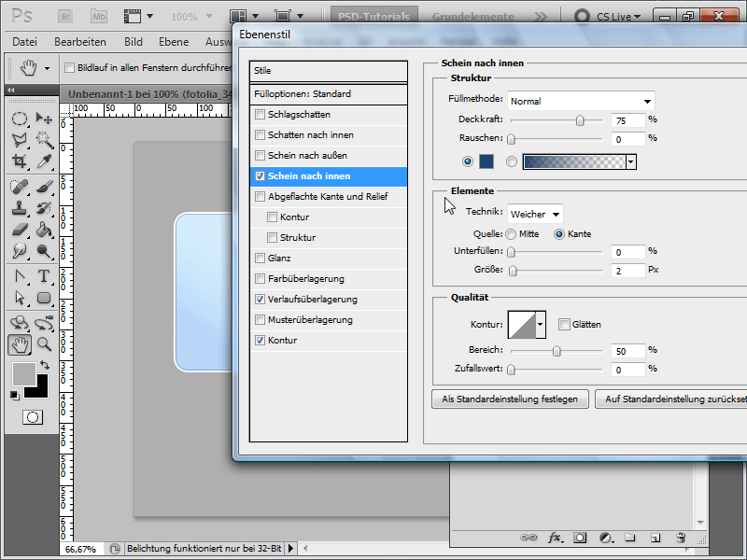Enable the Schein nach außen checkbox

[260, 155]
